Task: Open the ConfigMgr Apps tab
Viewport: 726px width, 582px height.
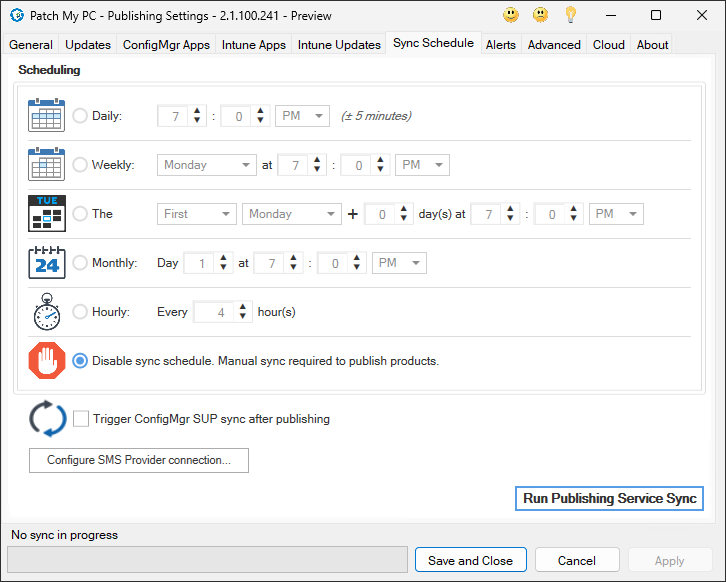Action: click(x=166, y=45)
